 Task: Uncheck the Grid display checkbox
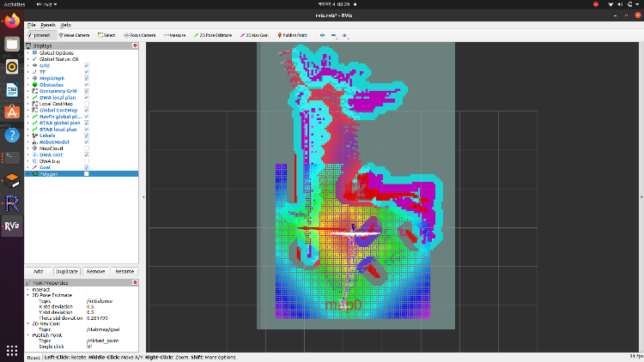[87, 65]
